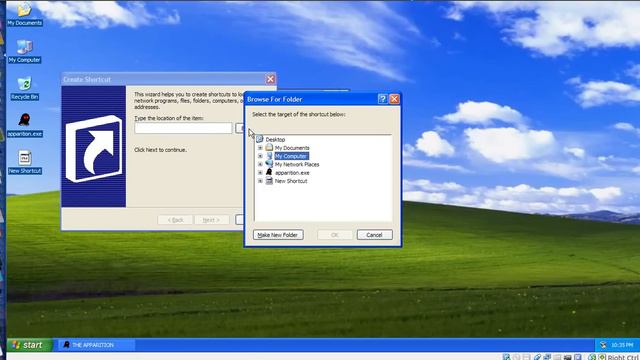This screenshot has width=640, height=360.
Task: Click the item location text field
Action: [183, 128]
